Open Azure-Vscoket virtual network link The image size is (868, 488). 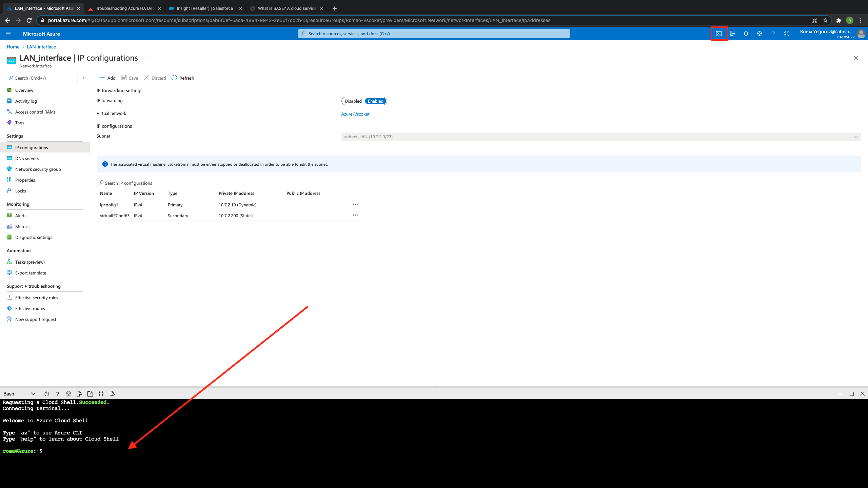[355, 114]
